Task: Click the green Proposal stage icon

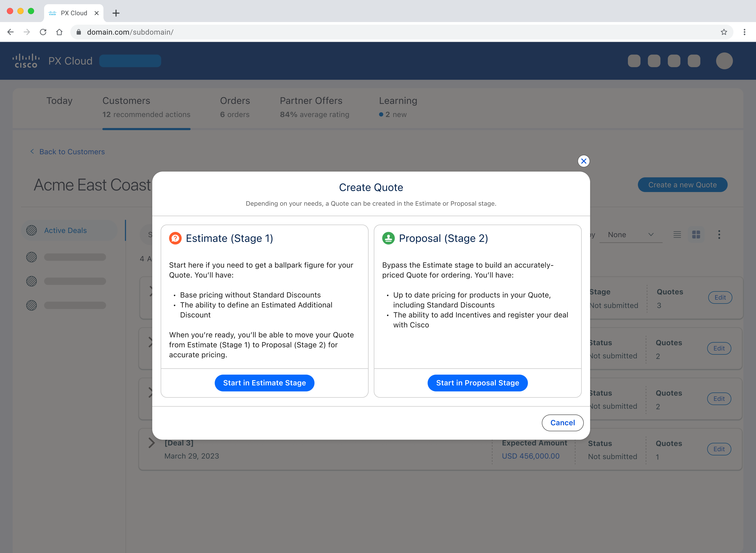Action: click(388, 238)
